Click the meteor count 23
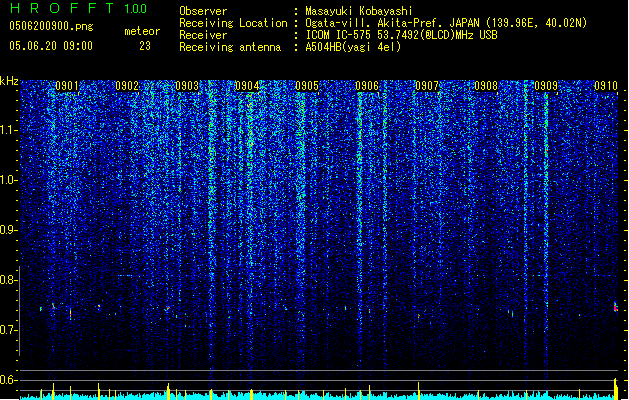This screenshot has width=629, height=400. click(145, 46)
